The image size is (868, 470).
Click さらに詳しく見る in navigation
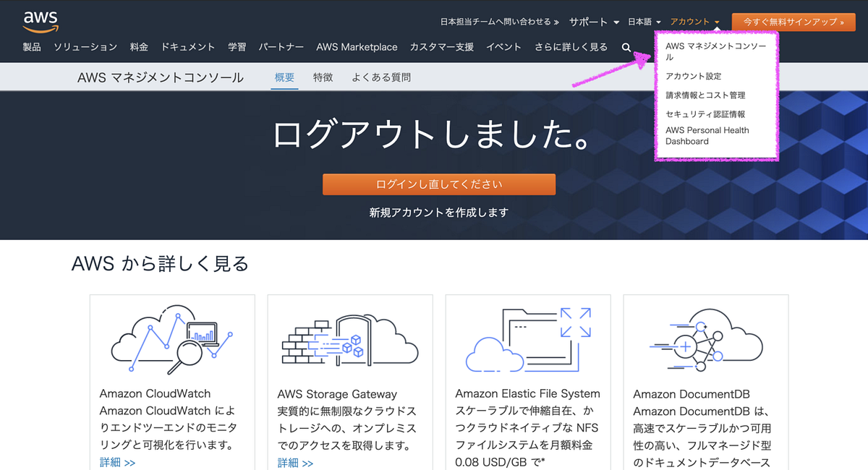pos(571,47)
